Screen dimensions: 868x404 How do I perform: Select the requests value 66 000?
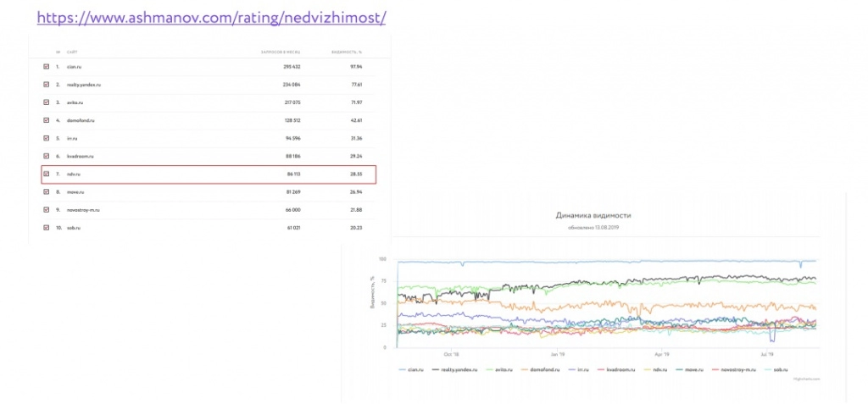[x=292, y=210]
